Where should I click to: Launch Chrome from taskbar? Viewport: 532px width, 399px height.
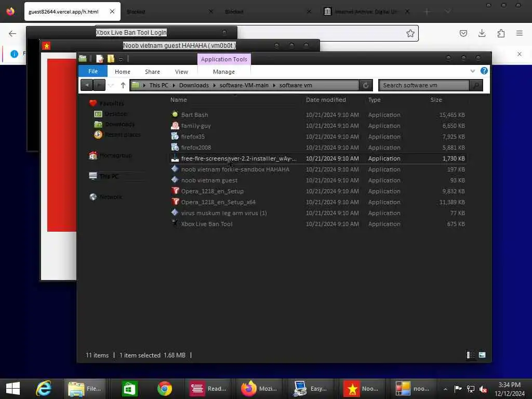tap(165, 389)
